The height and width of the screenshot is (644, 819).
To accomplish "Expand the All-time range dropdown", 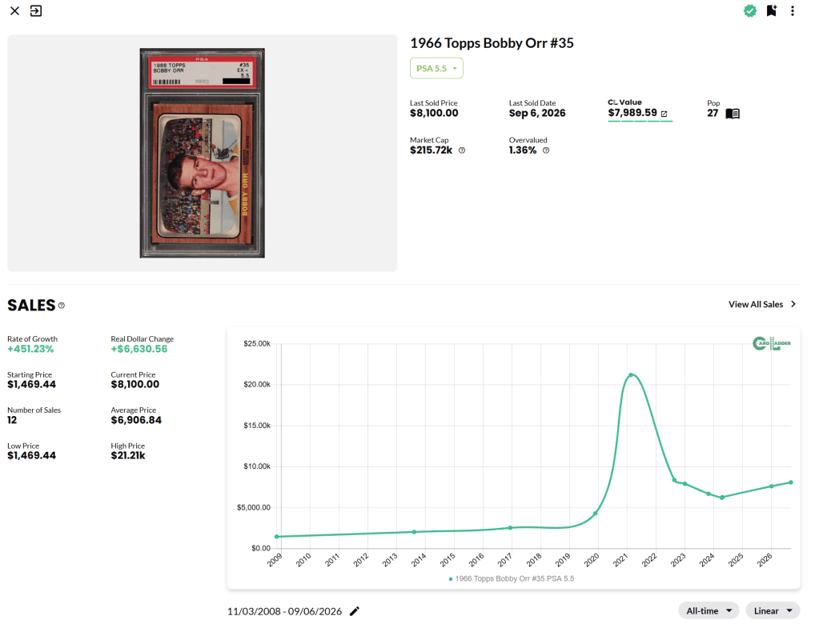I will coord(709,610).
